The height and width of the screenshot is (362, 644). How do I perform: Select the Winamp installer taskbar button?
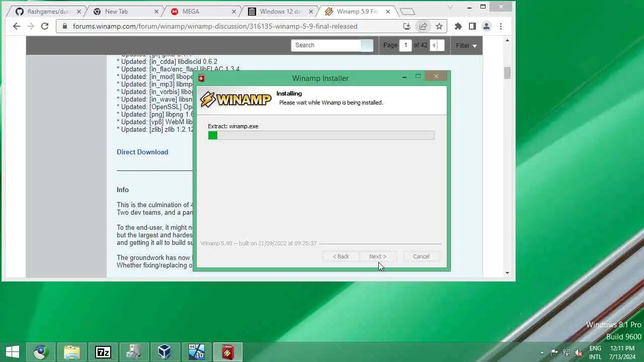[x=227, y=352]
